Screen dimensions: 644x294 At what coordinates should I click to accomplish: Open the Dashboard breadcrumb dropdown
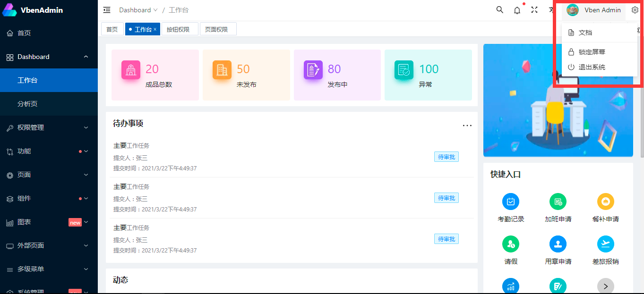click(138, 10)
